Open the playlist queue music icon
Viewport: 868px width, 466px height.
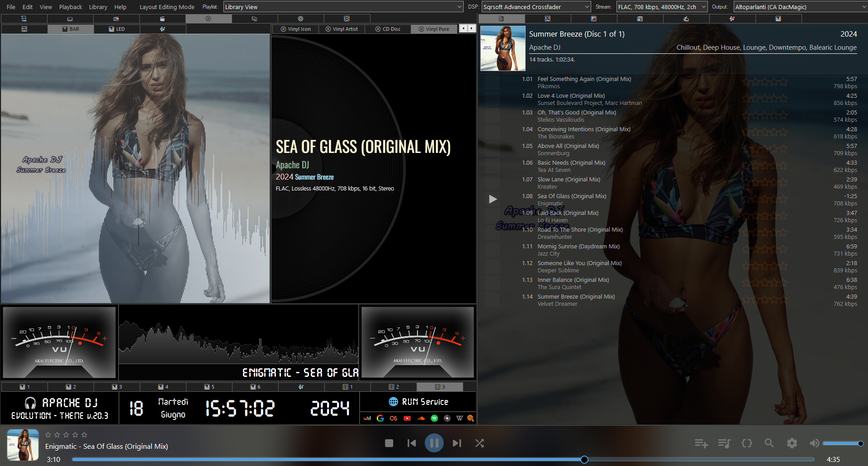[x=724, y=443]
